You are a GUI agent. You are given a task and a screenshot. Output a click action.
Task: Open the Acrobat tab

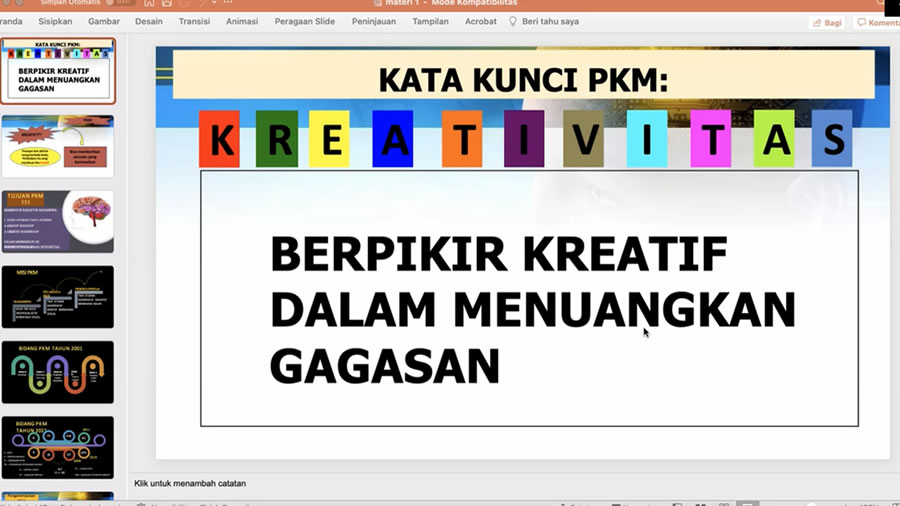click(x=480, y=21)
